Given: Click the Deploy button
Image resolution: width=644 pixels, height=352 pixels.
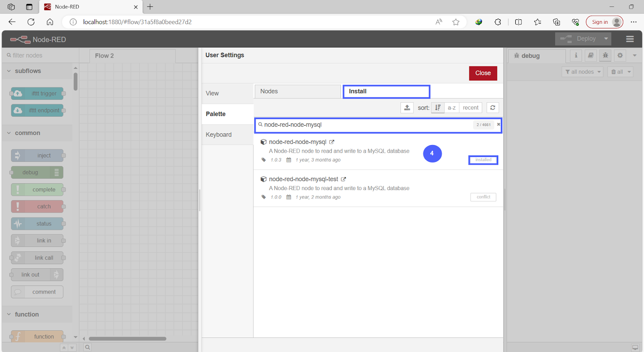Looking at the screenshot, I should [x=578, y=39].
